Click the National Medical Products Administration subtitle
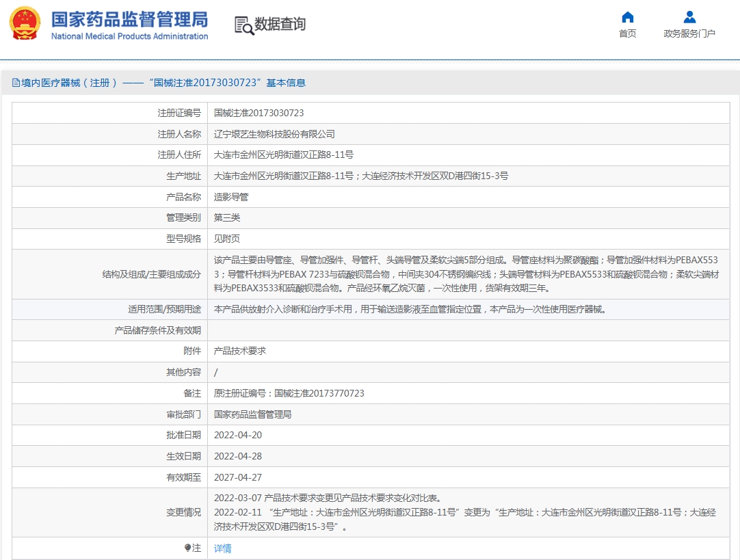The width and height of the screenshot is (740, 560). tap(129, 36)
